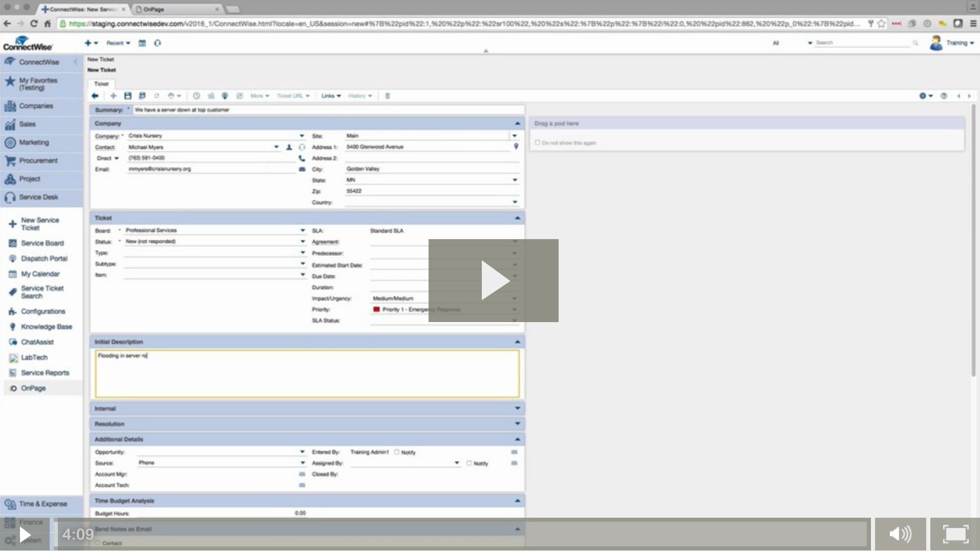Image resolution: width=980 pixels, height=551 pixels.
Task: Open Dispatch Portal link
Action: 44,259
